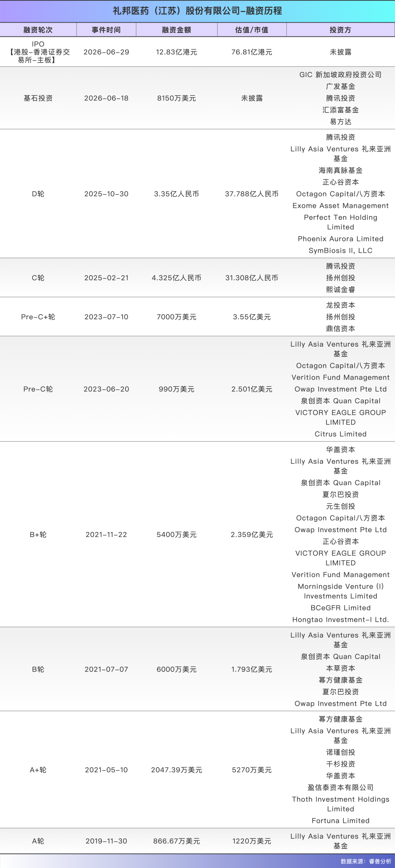Select date 2023-07-10
The width and height of the screenshot is (395, 868).
pos(106,317)
